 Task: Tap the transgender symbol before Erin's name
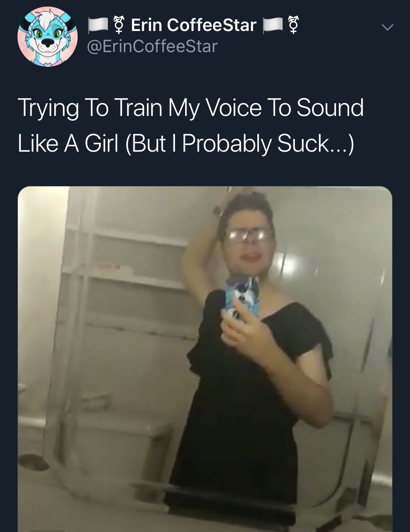(117, 25)
